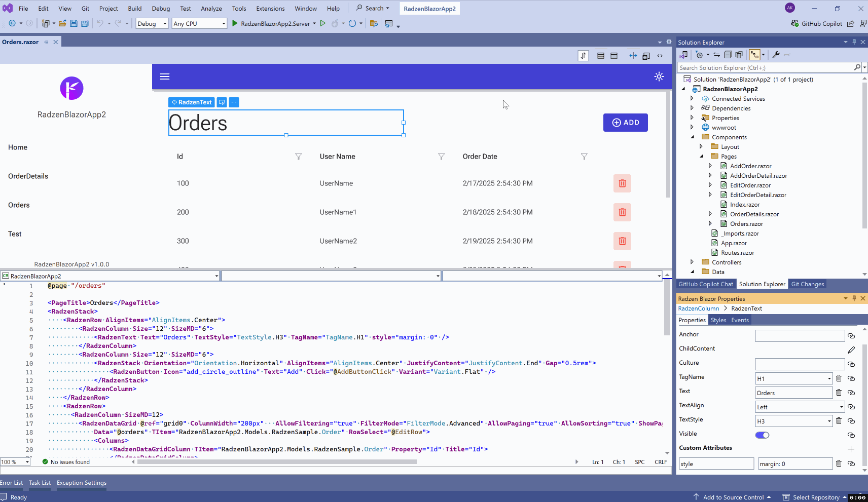Open the Extensions menu
The width and height of the screenshot is (868, 502).
point(270,9)
